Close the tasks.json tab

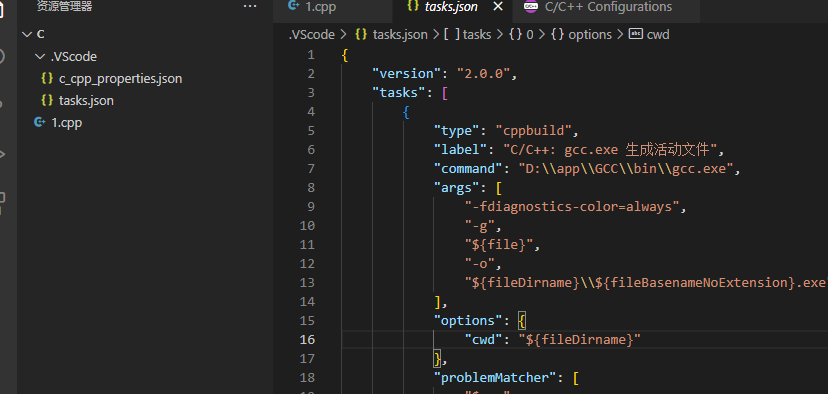(497, 6)
